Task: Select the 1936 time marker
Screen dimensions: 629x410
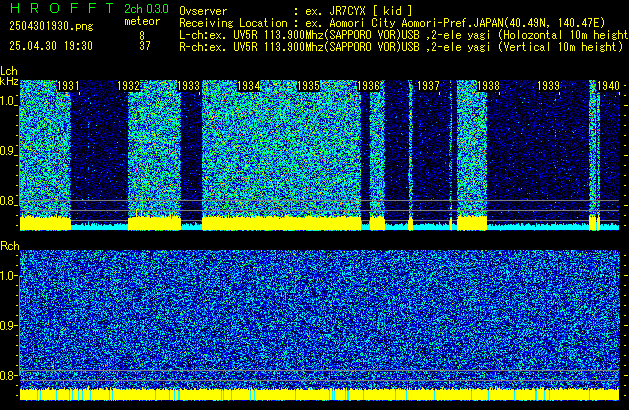Action: point(368,86)
